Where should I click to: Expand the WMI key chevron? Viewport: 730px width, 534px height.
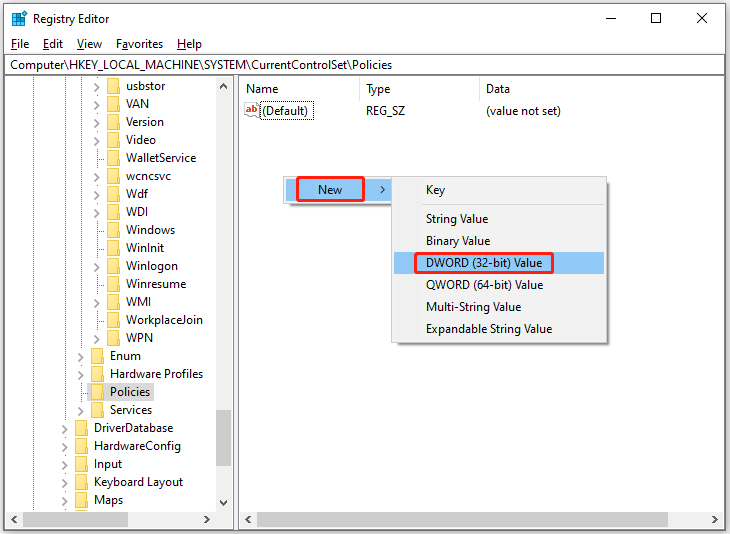coord(96,303)
